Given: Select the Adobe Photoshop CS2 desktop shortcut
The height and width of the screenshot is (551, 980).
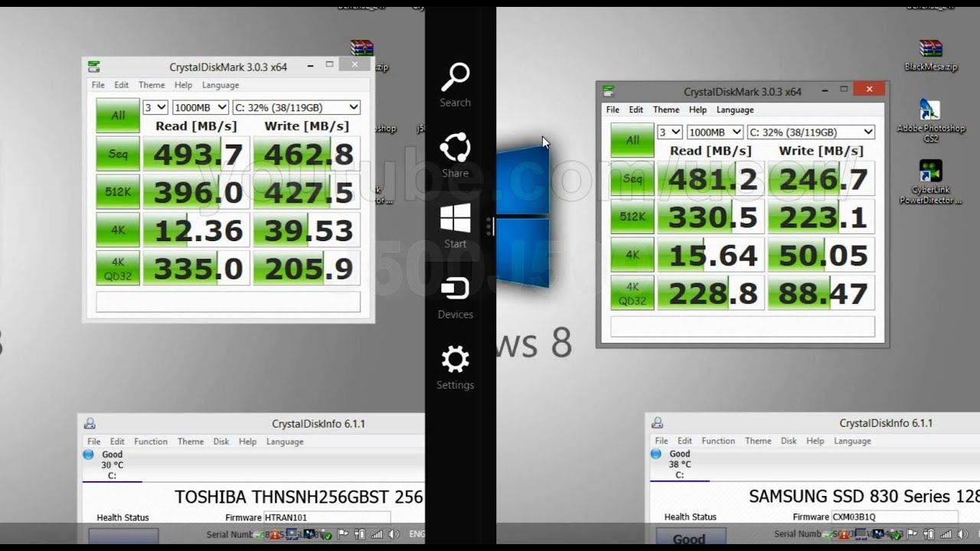Looking at the screenshot, I should click(x=930, y=121).
